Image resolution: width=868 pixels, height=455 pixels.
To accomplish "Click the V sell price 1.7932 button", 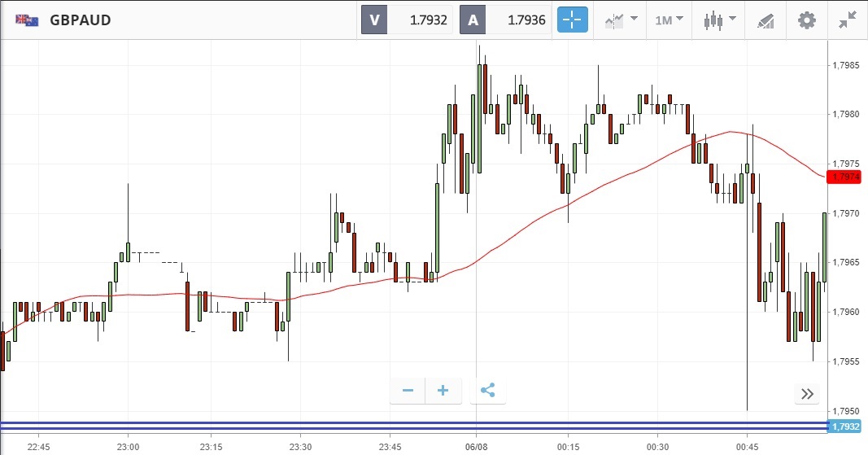I will [x=406, y=20].
